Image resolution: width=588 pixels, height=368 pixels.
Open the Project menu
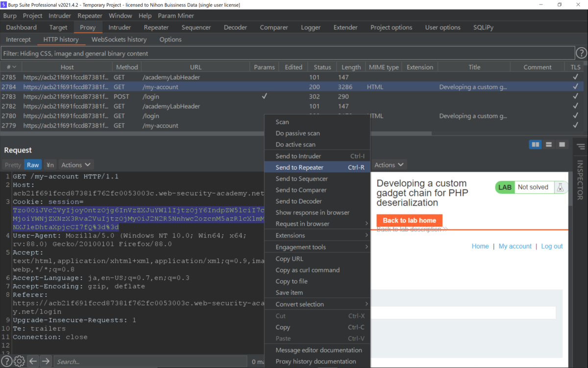[x=33, y=16]
